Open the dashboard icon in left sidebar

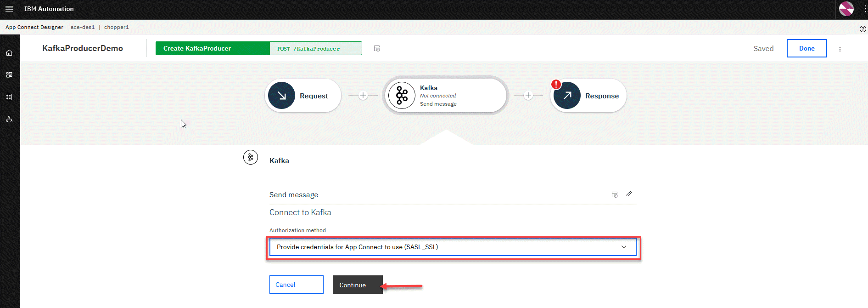pyautogui.click(x=9, y=75)
